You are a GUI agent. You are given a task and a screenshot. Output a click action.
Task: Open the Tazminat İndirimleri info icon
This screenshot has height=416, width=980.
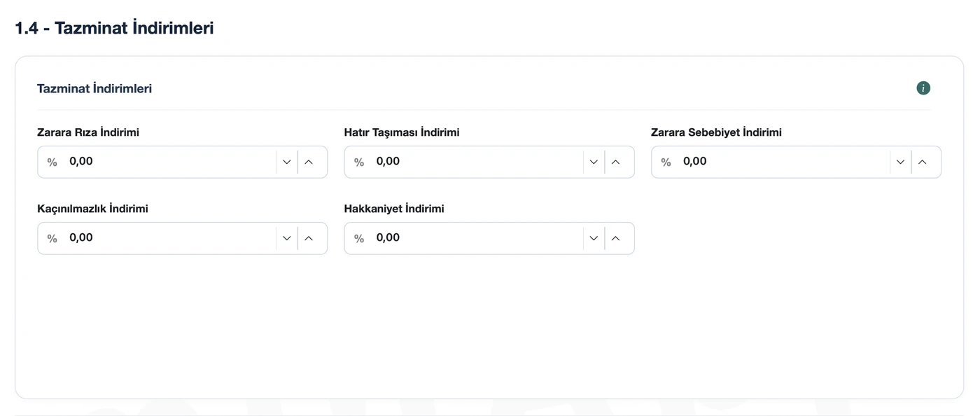(x=923, y=88)
